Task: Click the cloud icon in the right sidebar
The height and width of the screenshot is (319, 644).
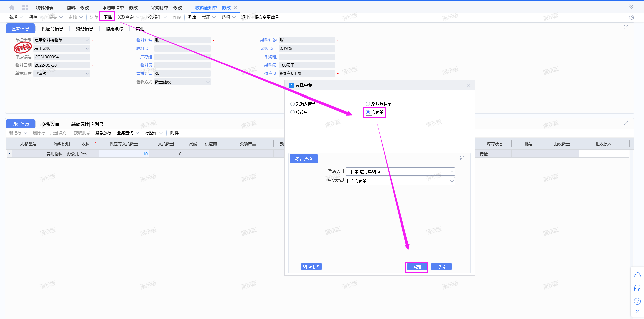Action: [637, 275]
